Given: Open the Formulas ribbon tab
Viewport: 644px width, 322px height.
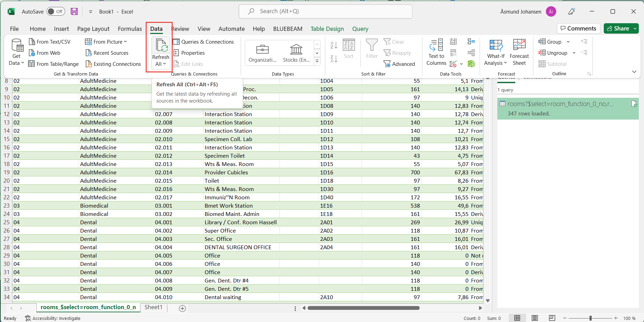Looking at the screenshot, I should click(x=130, y=29).
